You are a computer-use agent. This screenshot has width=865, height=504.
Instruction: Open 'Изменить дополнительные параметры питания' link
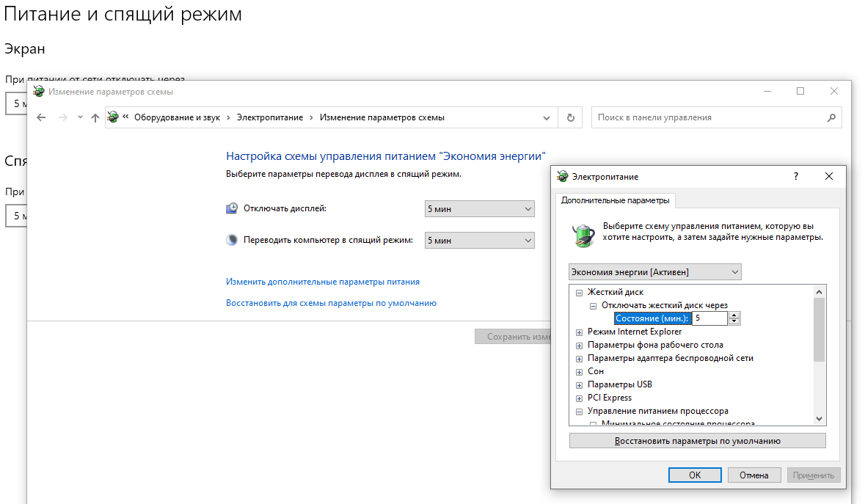click(323, 282)
